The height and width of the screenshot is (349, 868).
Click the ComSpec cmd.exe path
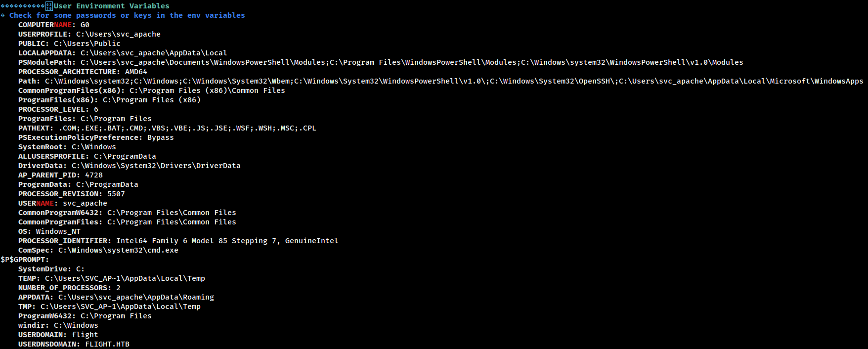118,250
